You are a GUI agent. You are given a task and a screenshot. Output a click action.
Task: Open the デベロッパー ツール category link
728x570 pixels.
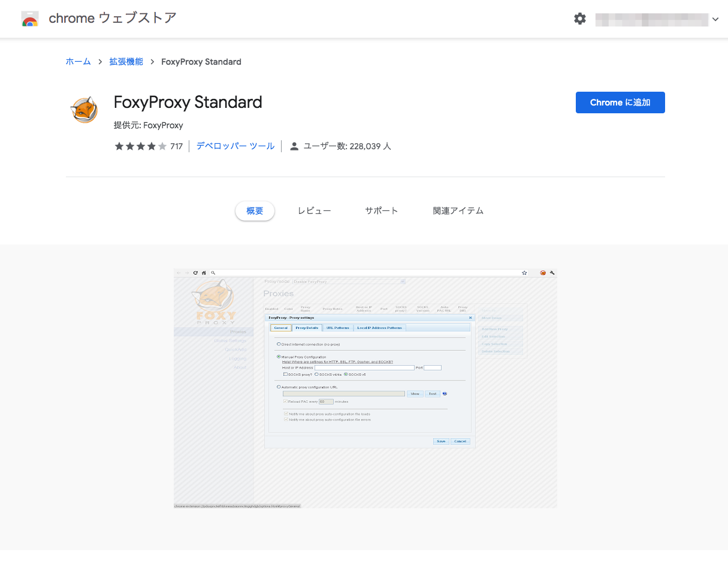pyautogui.click(x=235, y=146)
